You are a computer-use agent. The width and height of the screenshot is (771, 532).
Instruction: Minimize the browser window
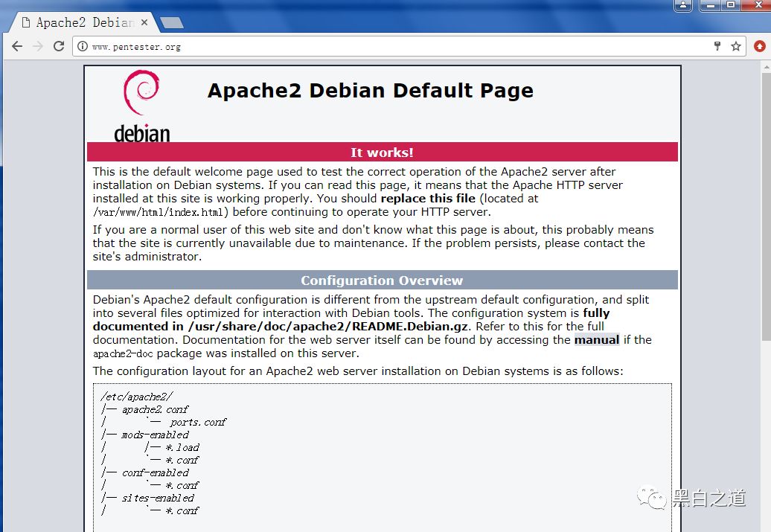coord(711,5)
